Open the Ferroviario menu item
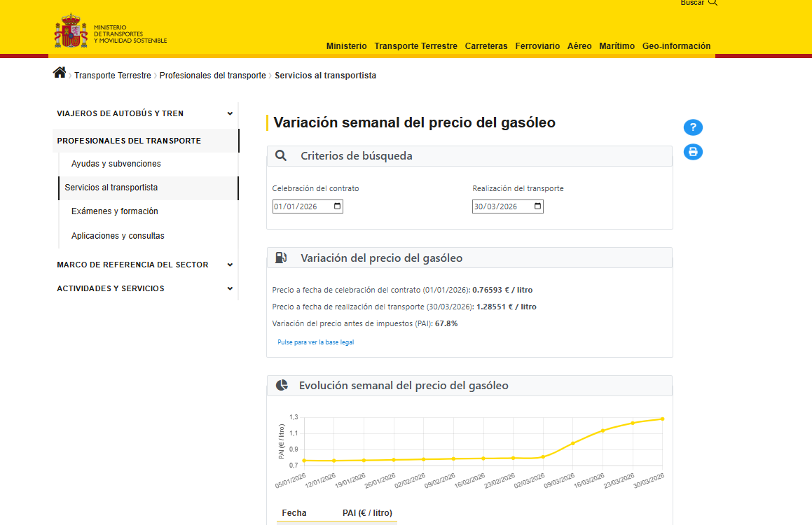This screenshot has width=812, height=525. coord(537,46)
